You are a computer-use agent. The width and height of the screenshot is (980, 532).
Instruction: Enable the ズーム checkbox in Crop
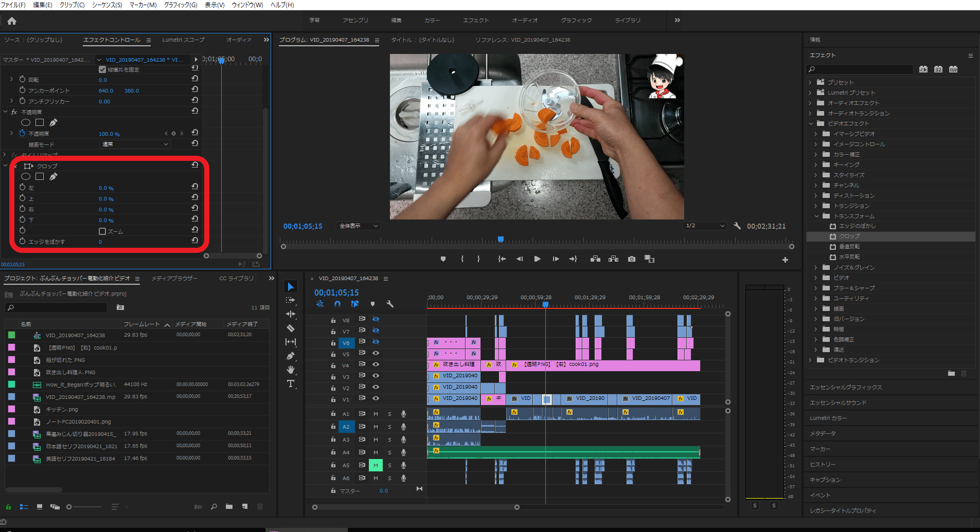click(102, 231)
